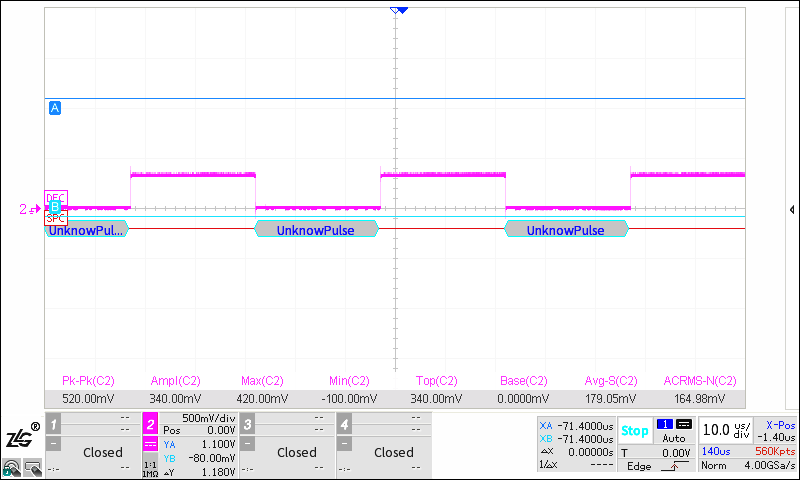This screenshot has width=800, height=480.
Task: Click the 10.0 us/div timebase setting
Action: tap(727, 431)
